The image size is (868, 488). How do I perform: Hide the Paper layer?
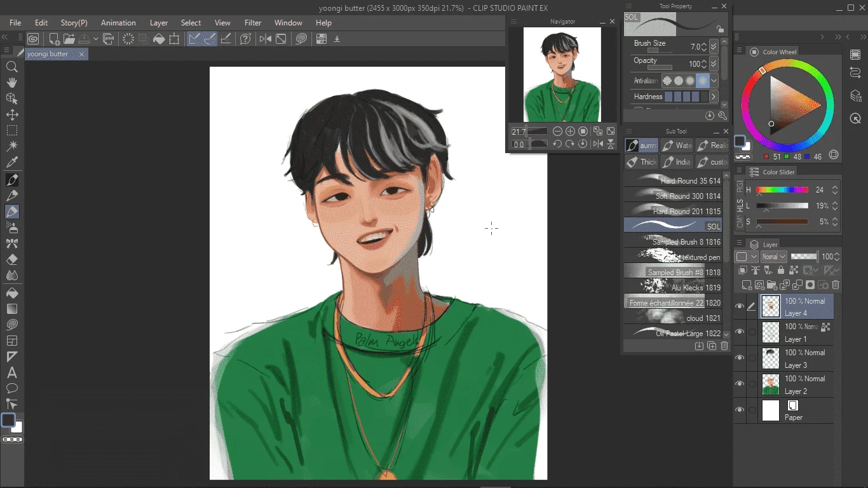pos(740,410)
